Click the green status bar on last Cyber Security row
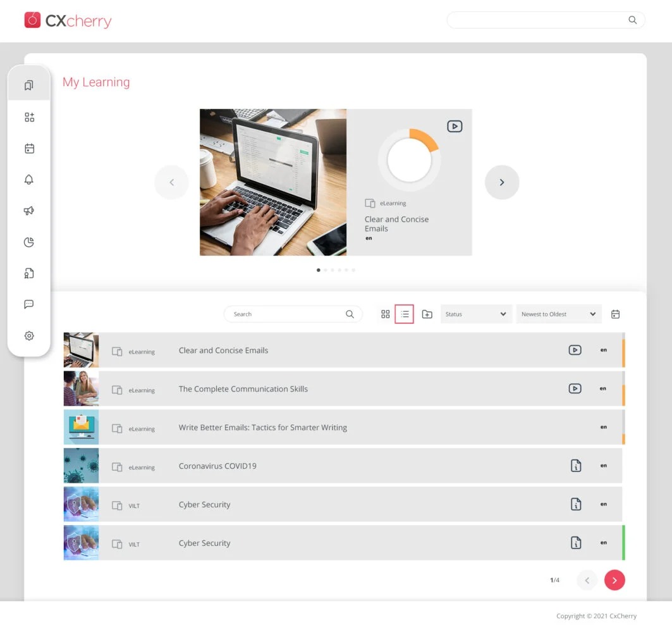Image resolution: width=672 pixels, height=632 pixels. click(x=623, y=543)
